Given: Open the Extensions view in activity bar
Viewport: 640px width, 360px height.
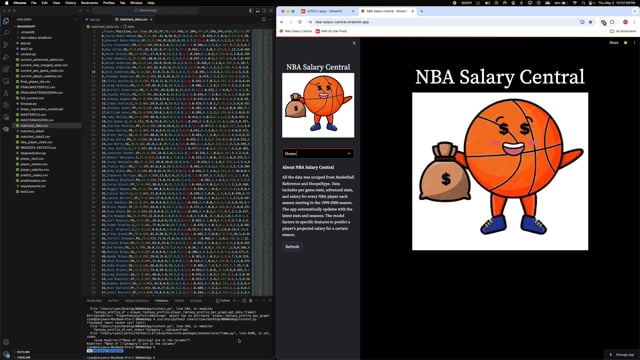Looking at the screenshot, I should coord(6,69).
